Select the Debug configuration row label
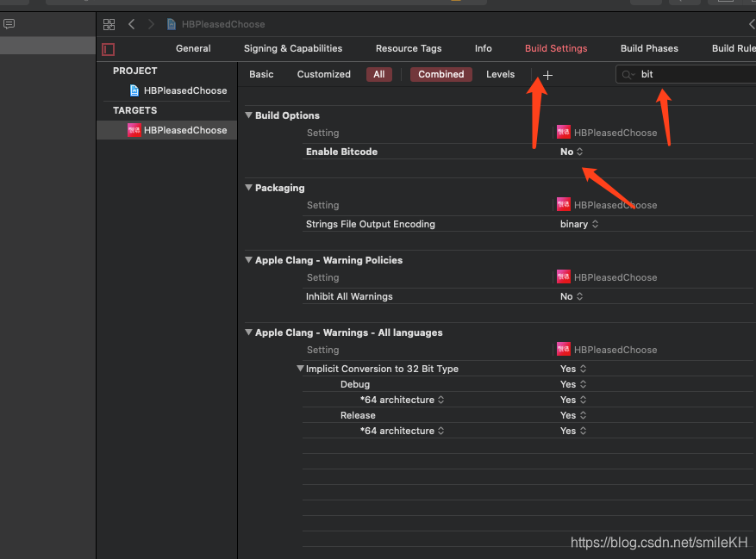Image resolution: width=756 pixels, height=559 pixels. tap(355, 384)
